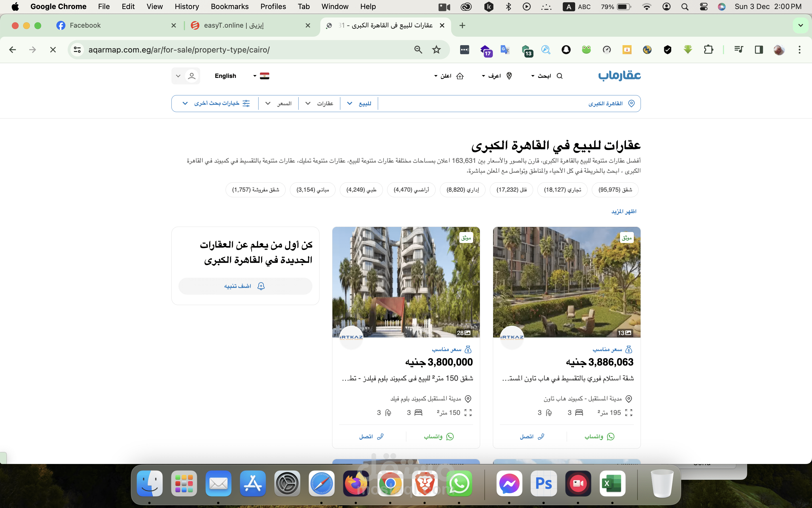Click the عقارماب logo
The width and height of the screenshot is (812, 508).
pos(619,75)
